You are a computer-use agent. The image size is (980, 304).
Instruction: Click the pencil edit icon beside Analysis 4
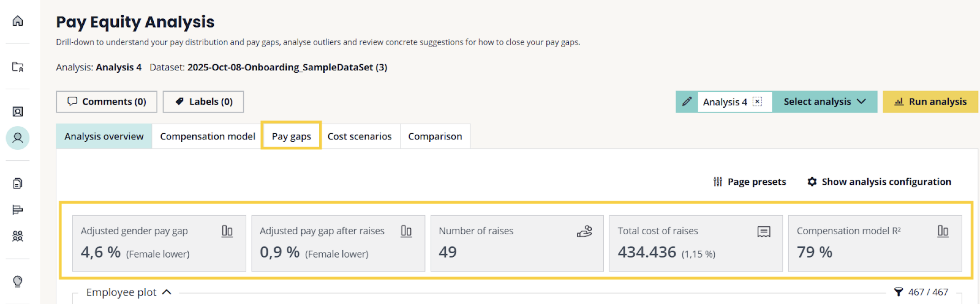[x=687, y=102]
